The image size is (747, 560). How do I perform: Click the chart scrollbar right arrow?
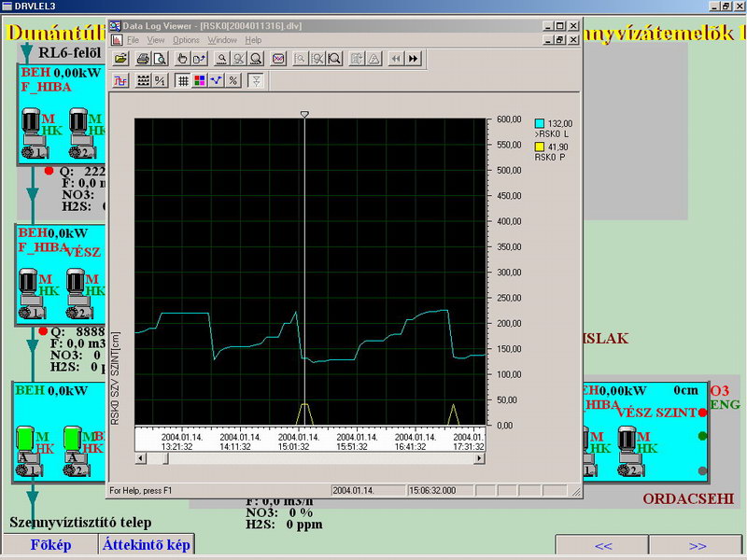tap(480, 458)
